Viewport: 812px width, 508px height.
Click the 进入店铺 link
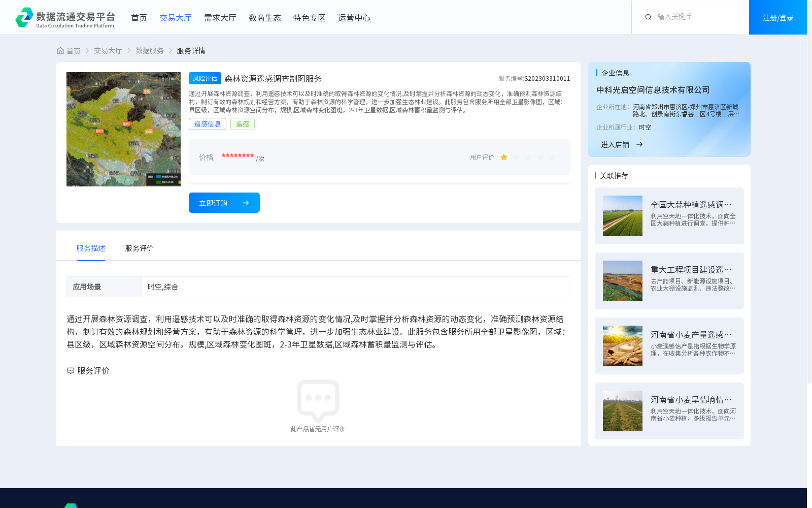pos(615,145)
